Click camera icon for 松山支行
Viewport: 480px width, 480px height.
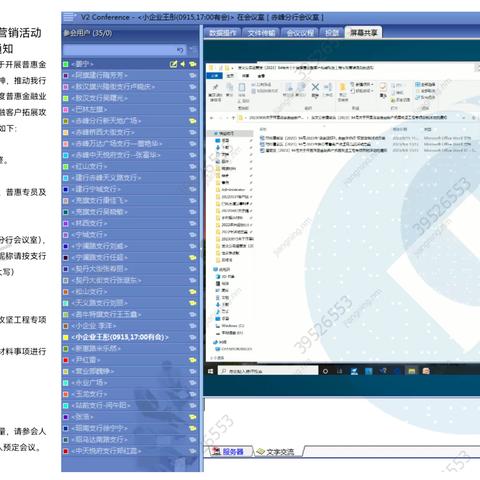point(193,292)
